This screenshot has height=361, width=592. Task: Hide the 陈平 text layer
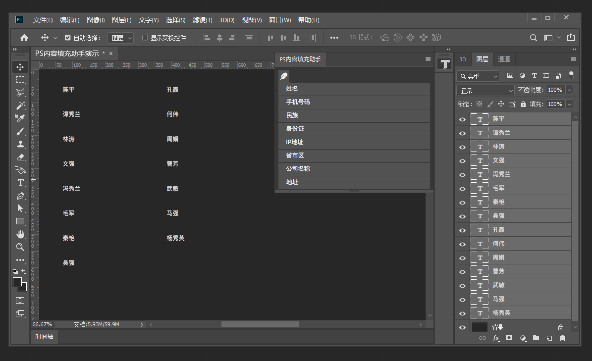462,119
